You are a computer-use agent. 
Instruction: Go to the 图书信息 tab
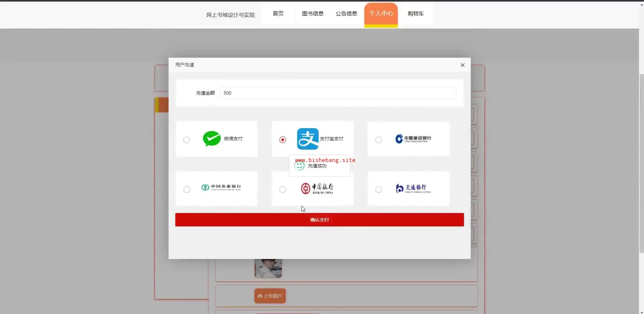313,14
